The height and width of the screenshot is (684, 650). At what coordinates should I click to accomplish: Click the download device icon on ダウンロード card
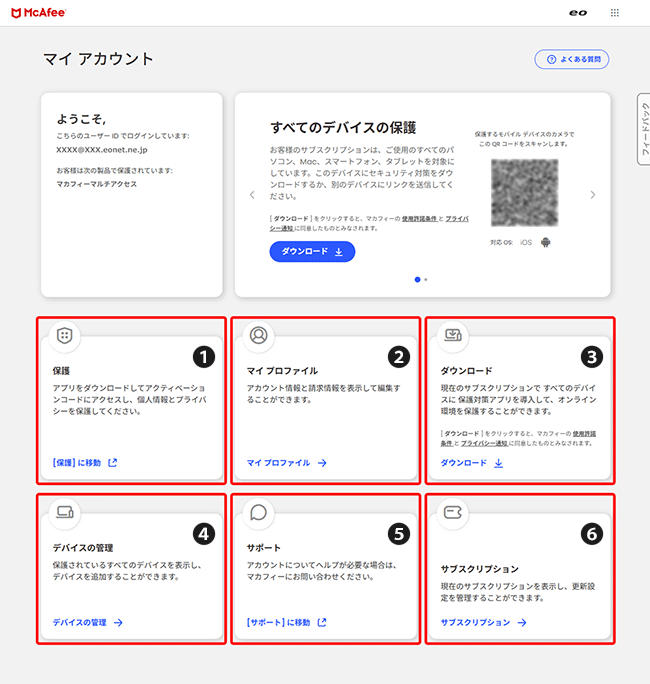point(453,335)
